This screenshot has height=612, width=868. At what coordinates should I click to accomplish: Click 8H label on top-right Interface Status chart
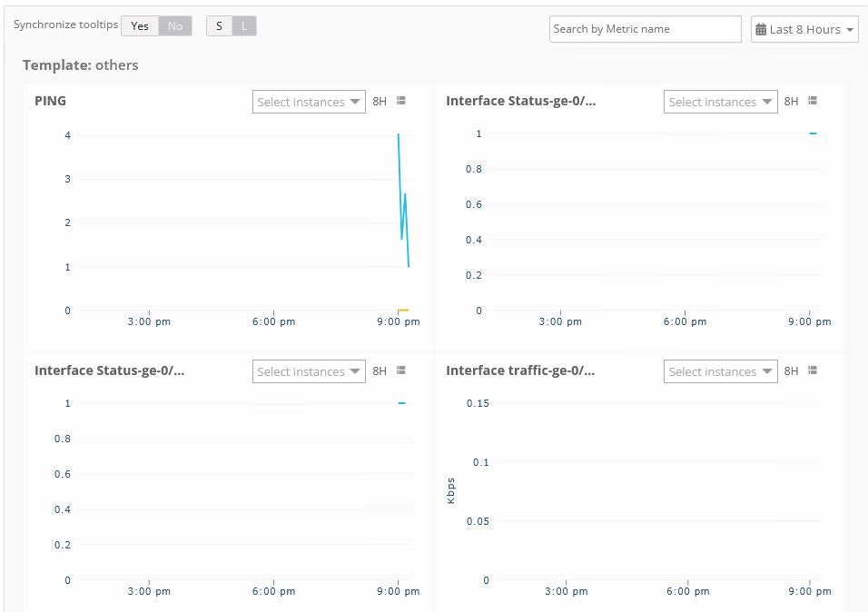tap(791, 102)
